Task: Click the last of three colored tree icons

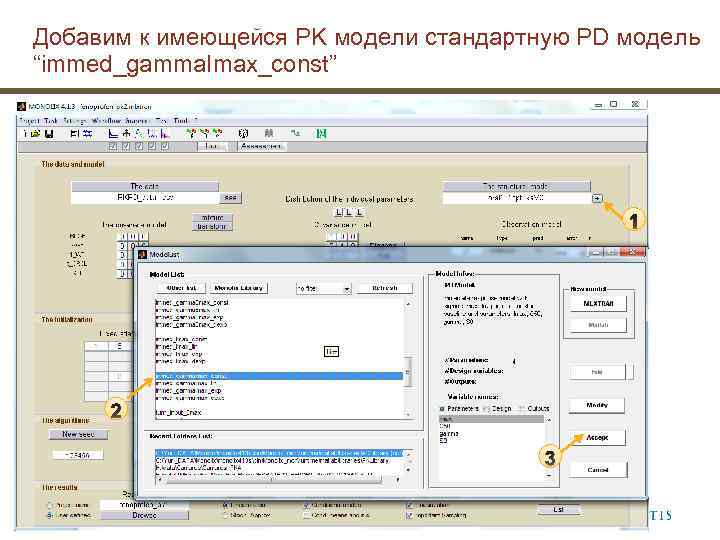Action: (218, 133)
